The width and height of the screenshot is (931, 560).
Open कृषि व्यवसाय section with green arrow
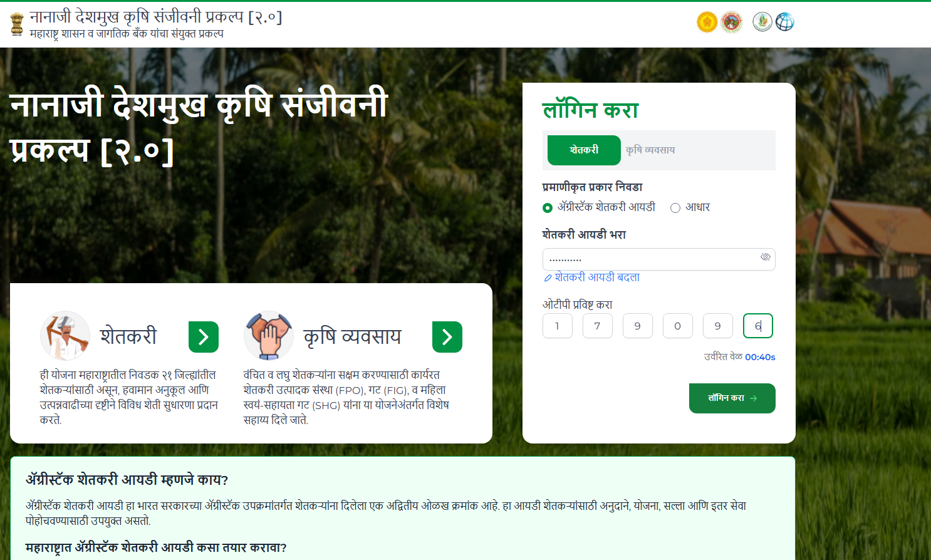(x=447, y=337)
